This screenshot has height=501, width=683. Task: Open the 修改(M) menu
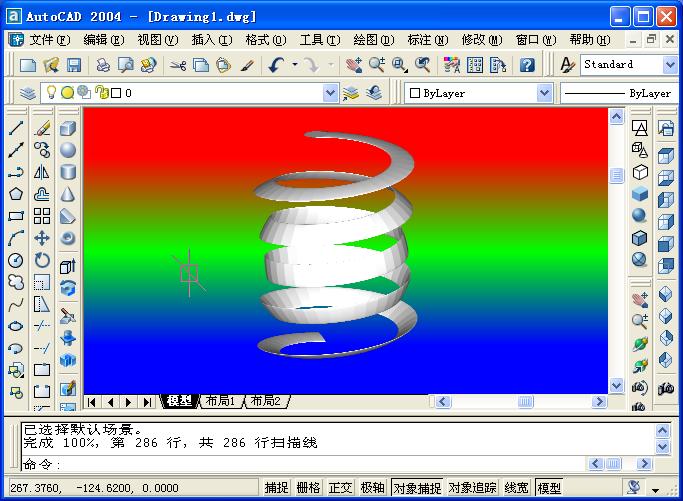[x=482, y=40]
